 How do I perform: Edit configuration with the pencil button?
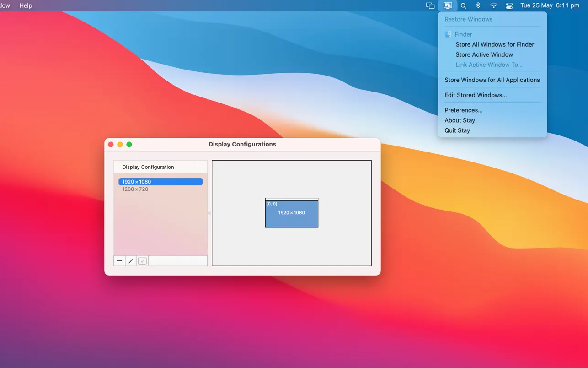131,261
